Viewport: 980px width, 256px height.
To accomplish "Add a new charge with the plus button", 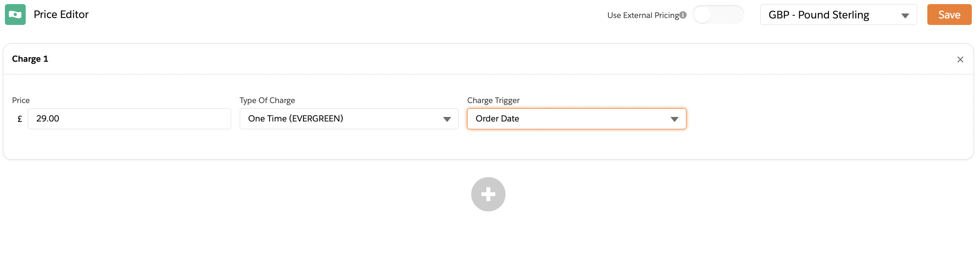I will point(488,194).
